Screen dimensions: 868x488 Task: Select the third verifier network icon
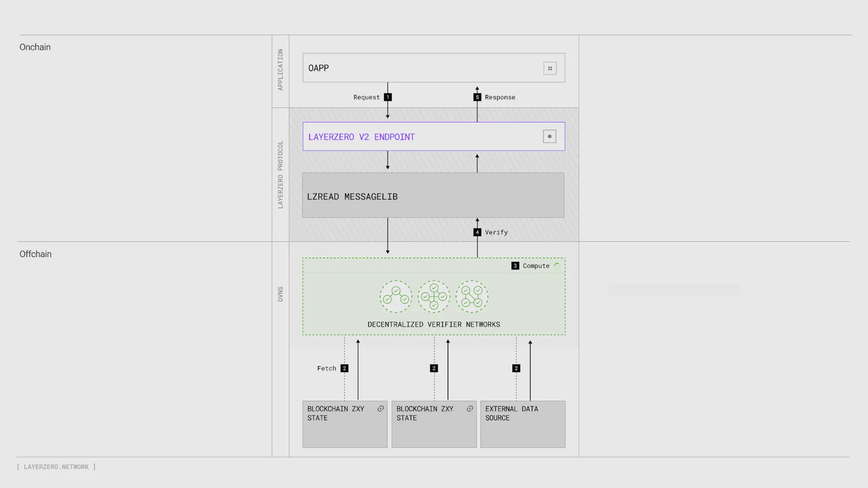[x=472, y=297]
